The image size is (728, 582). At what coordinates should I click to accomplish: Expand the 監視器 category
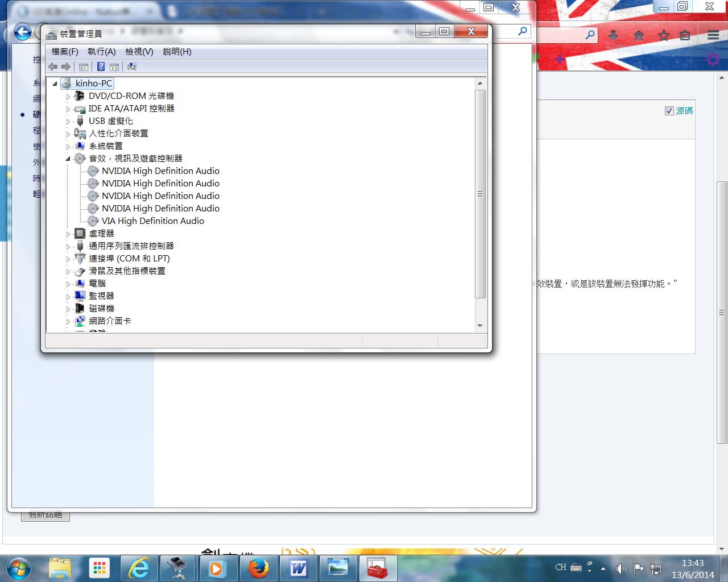(x=68, y=297)
